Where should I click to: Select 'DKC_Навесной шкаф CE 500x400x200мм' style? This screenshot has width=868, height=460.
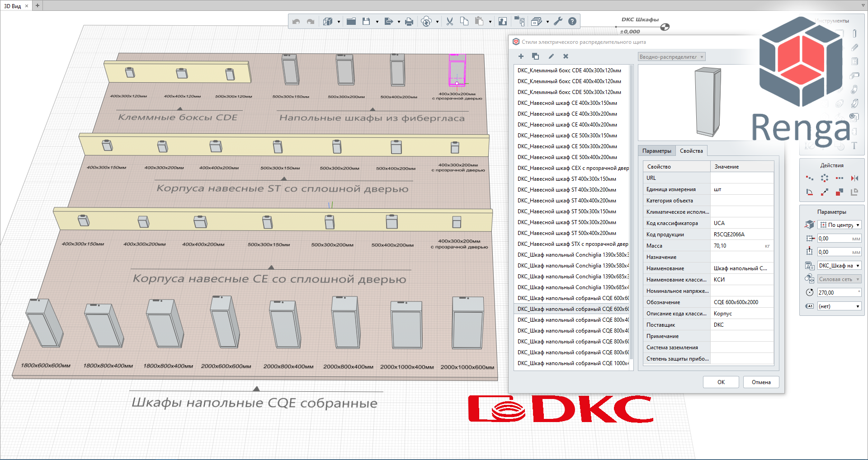coord(571,157)
